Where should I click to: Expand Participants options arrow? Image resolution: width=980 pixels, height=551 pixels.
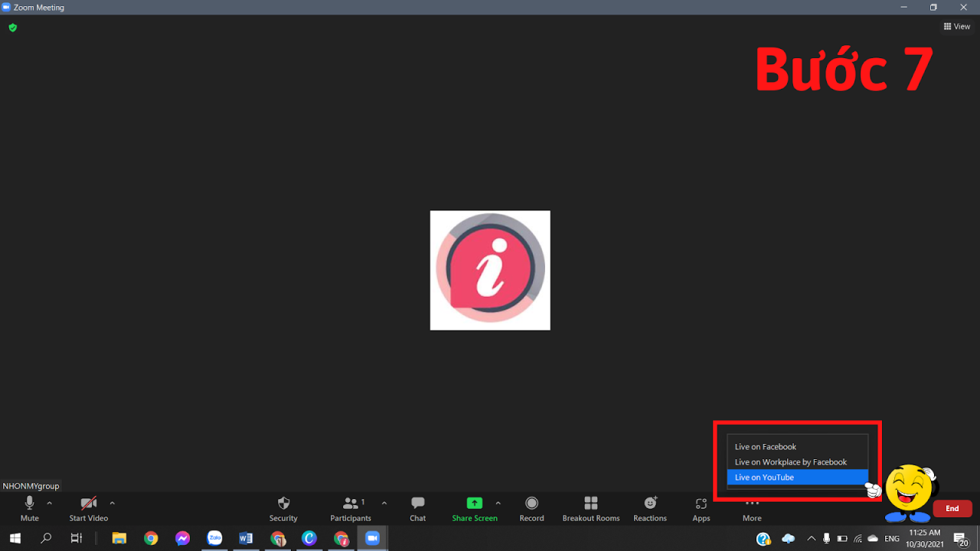(384, 504)
